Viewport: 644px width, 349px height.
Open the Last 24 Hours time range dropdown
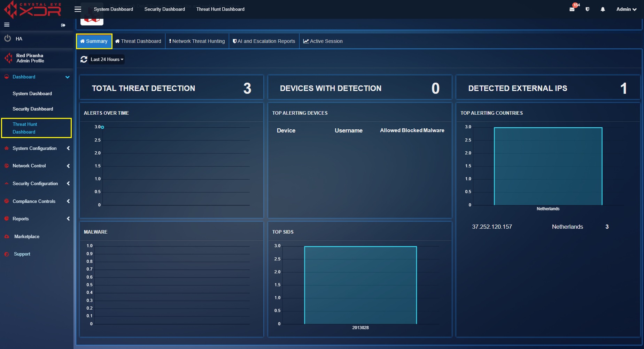[x=107, y=59]
